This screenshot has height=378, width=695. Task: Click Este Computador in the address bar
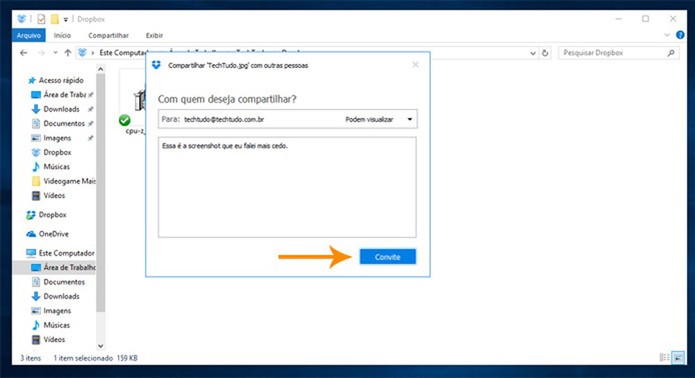coord(123,53)
